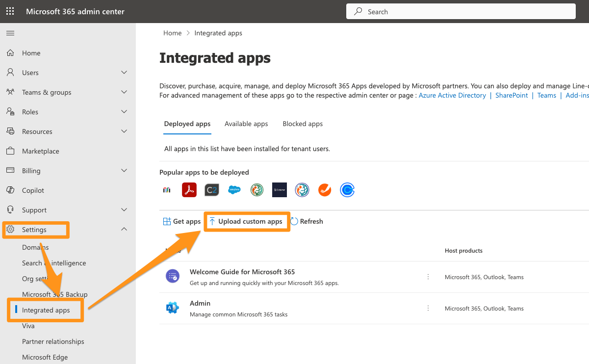Expand the Users navigation section
This screenshot has height=364, width=589.
(x=124, y=73)
